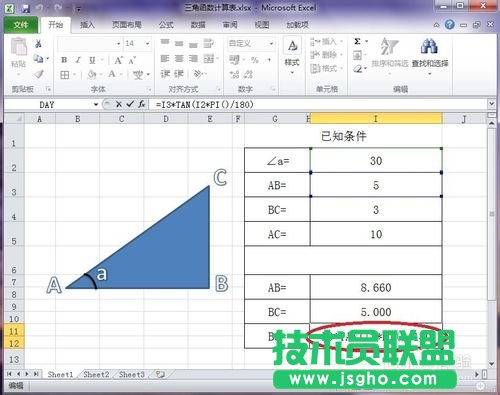The image size is (500, 395).
Task: Toggle bottom vertical alignment
Action: click(x=193, y=44)
